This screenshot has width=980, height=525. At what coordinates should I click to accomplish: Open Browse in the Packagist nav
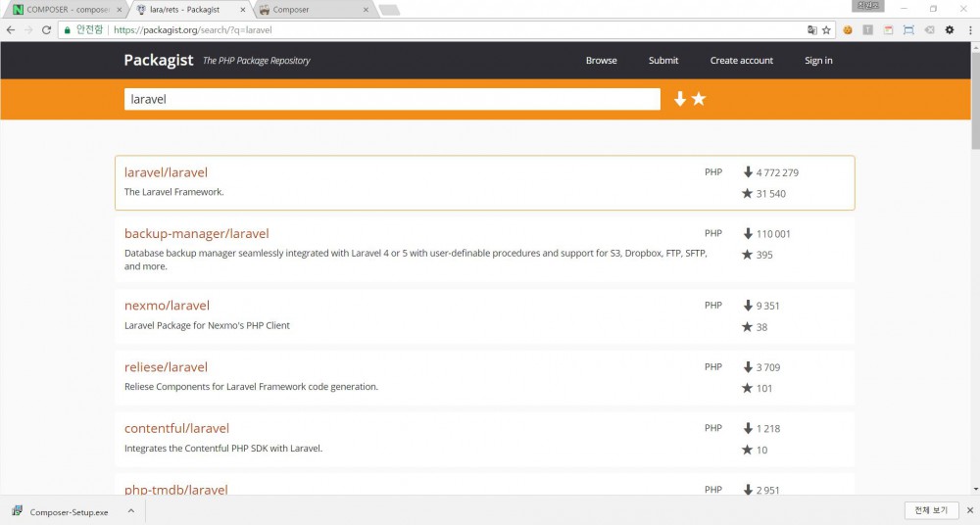(x=602, y=61)
